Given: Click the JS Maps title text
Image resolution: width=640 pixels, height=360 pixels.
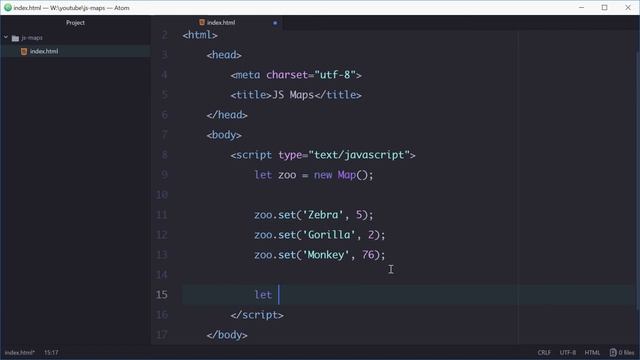Looking at the screenshot, I should (293, 95).
